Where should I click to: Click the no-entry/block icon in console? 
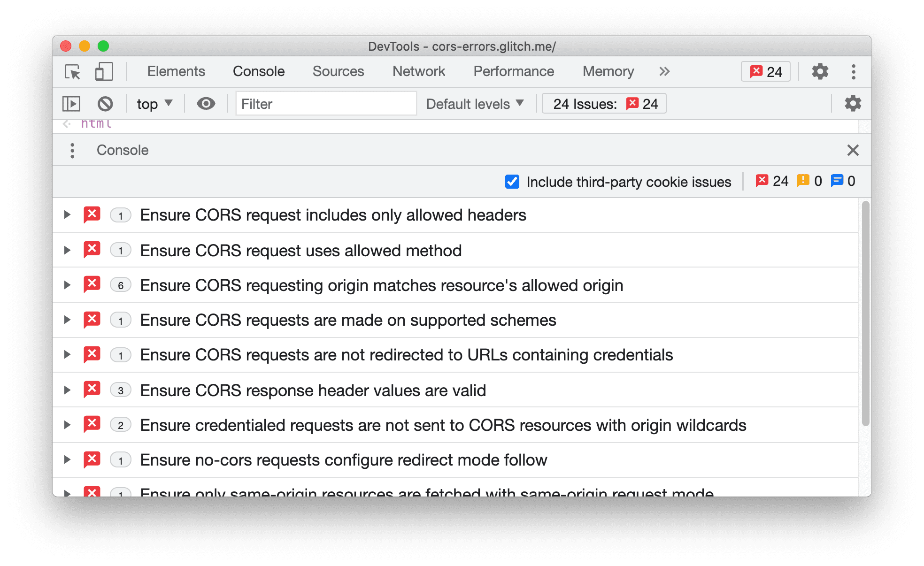tap(105, 103)
